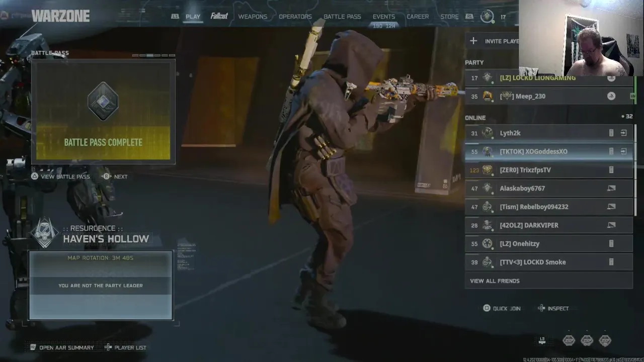Image resolution: width=644 pixels, height=362 pixels.
Task: Open VIEW ALL FRIENDS
Action: tap(549, 281)
